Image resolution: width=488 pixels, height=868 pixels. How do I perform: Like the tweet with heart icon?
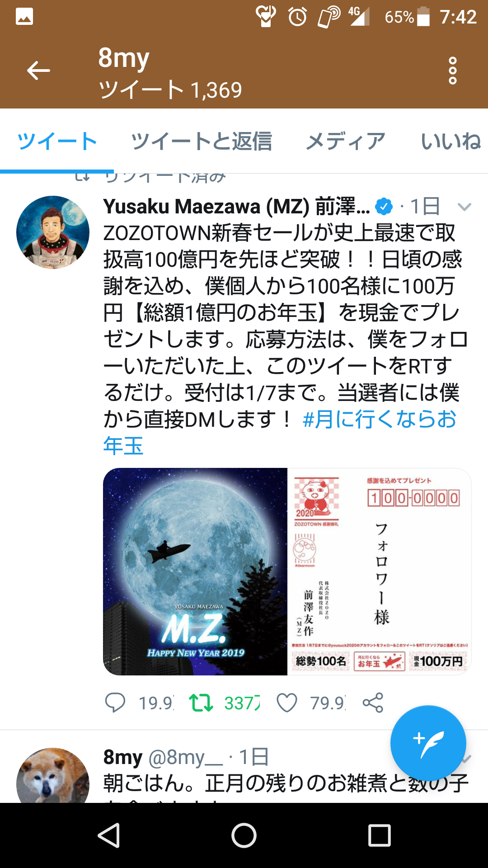(x=287, y=703)
